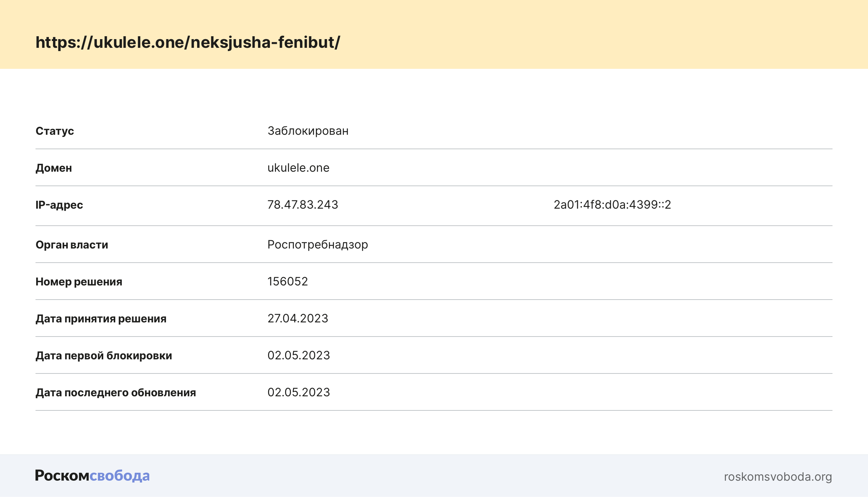Select the IPv6 address 2a01:4f8:d0a:4399::2

(612, 205)
